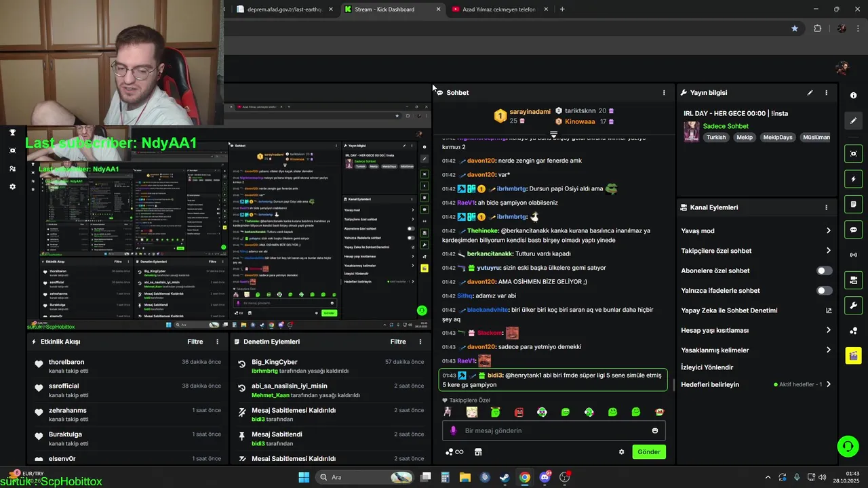Open Windows Start menu
868x488 pixels.
tap(304, 477)
